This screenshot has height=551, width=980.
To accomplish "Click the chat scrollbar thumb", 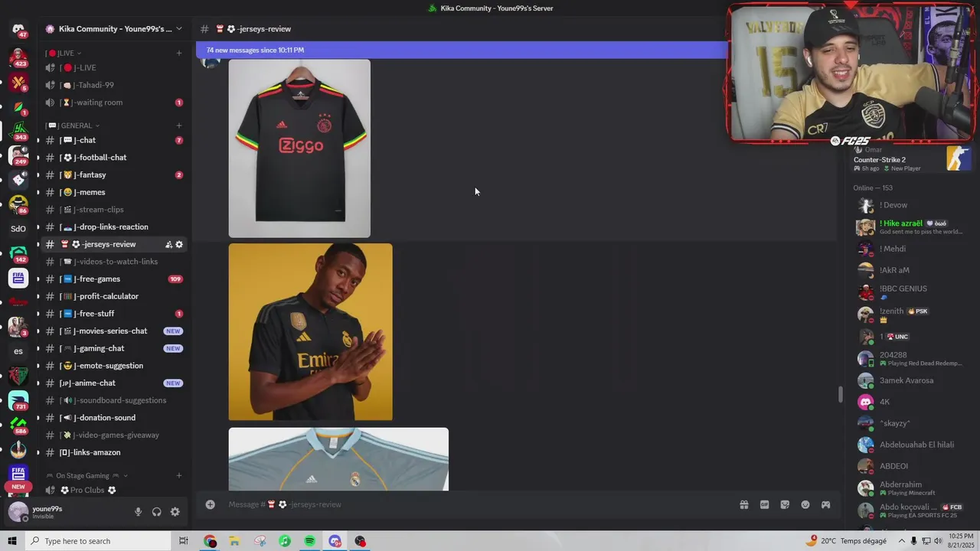I will point(841,395).
